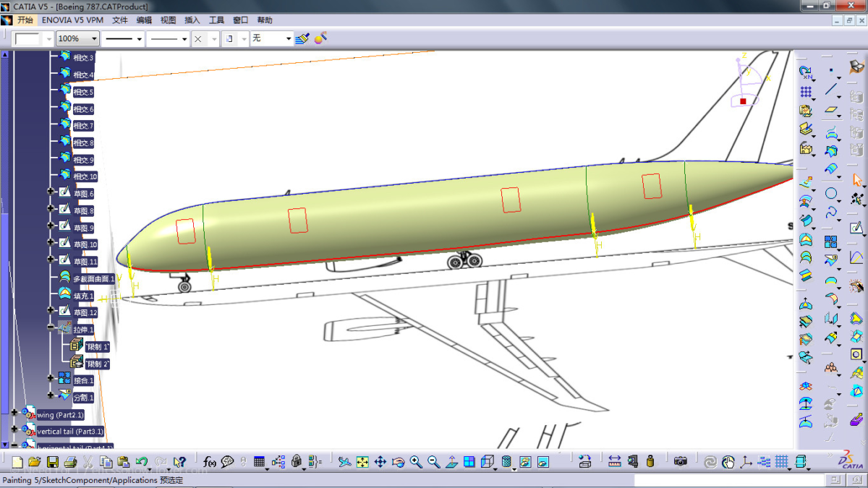The image size is (868, 488).
Task: Copy selection from the bottom toolbar
Action: 106,462
